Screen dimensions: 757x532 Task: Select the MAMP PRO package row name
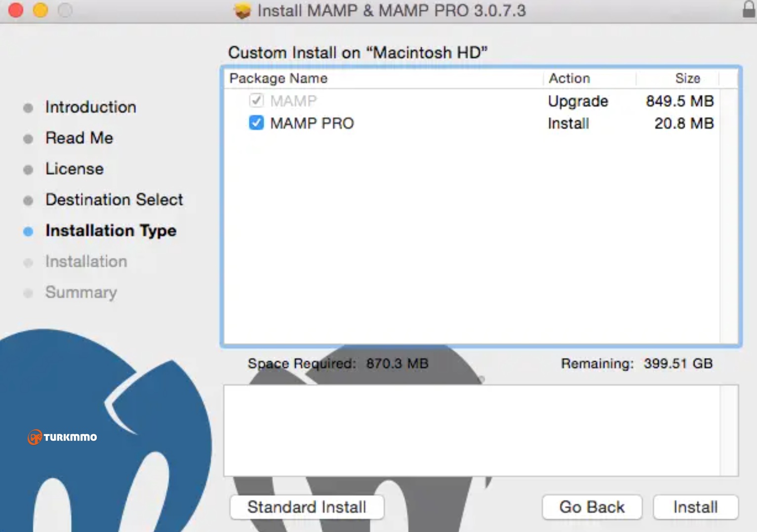(312, 123)
